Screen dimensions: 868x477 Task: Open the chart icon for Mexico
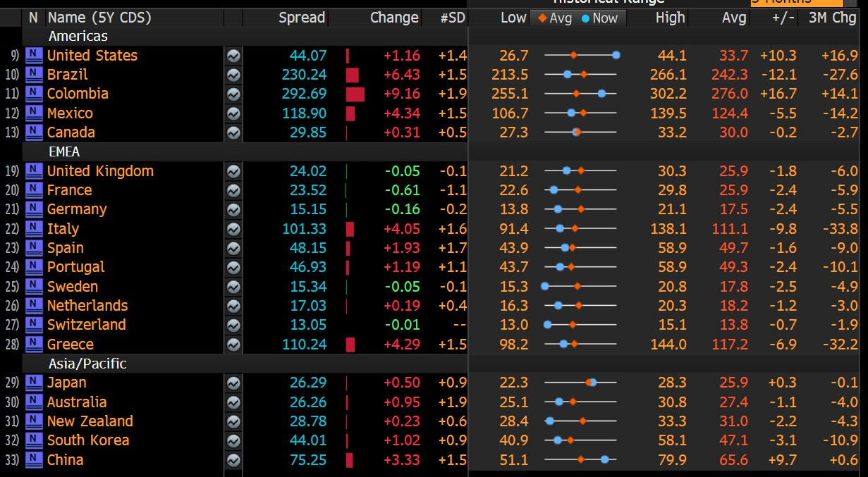pos(233,113)
